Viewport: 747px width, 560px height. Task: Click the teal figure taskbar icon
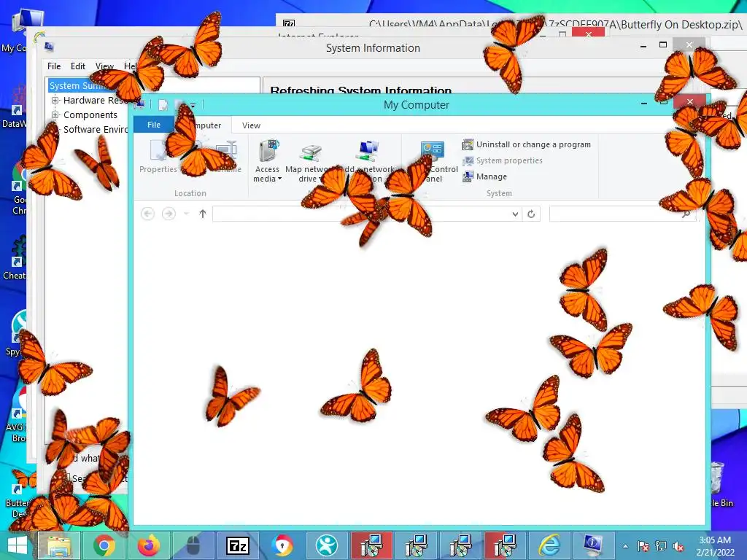point(327,545)
